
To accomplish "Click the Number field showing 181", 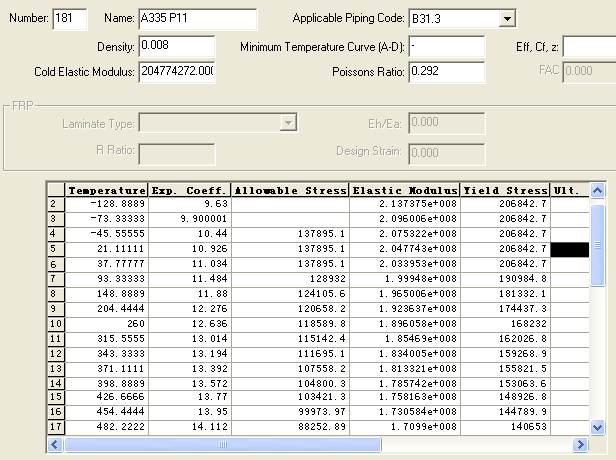I will tap(69, 19).
